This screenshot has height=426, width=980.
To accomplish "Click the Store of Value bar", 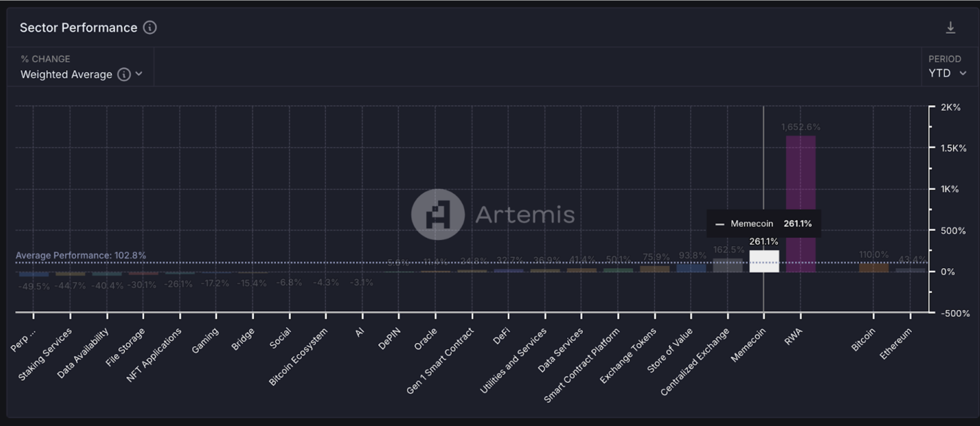I will click(691, 267).
